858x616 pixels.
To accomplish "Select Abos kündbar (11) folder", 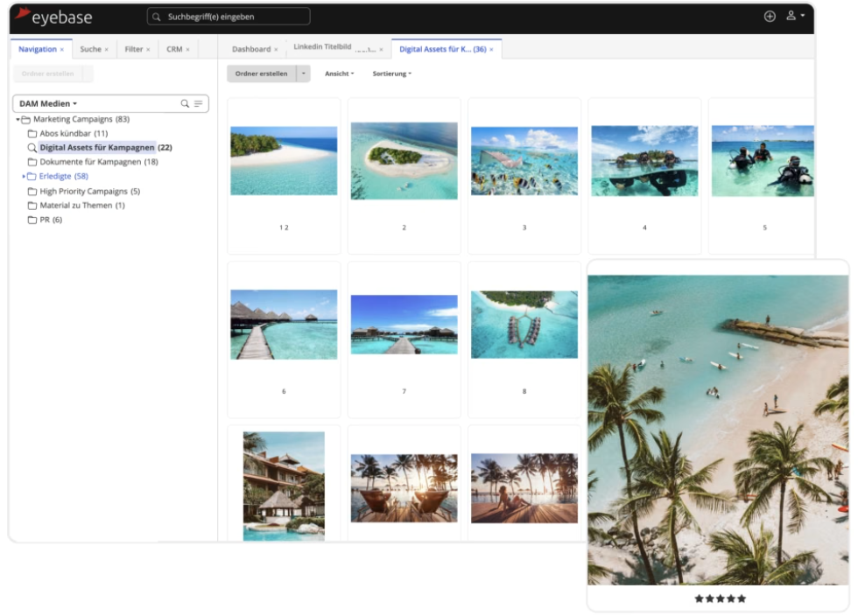I will pyautogui.click(x=74, y=134).
